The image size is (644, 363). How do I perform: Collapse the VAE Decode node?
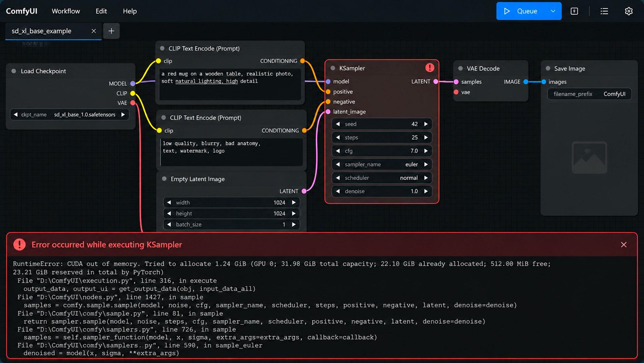[x=461, y=68]
